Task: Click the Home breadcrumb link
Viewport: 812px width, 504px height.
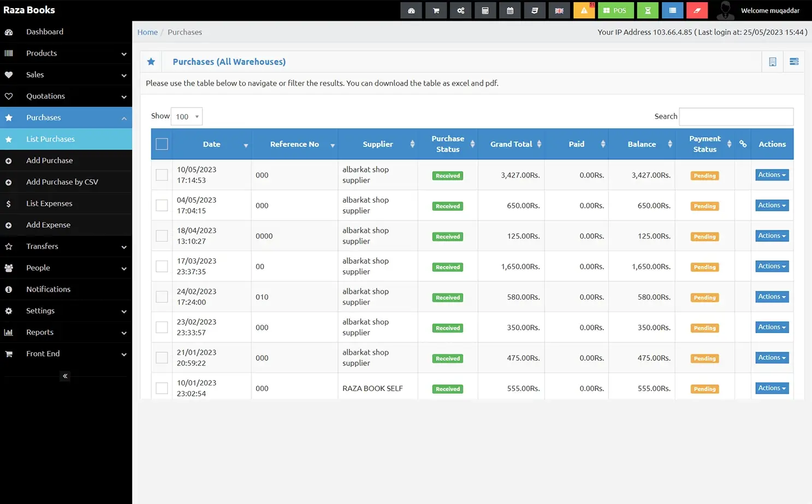Action: (x=147, y=32)
